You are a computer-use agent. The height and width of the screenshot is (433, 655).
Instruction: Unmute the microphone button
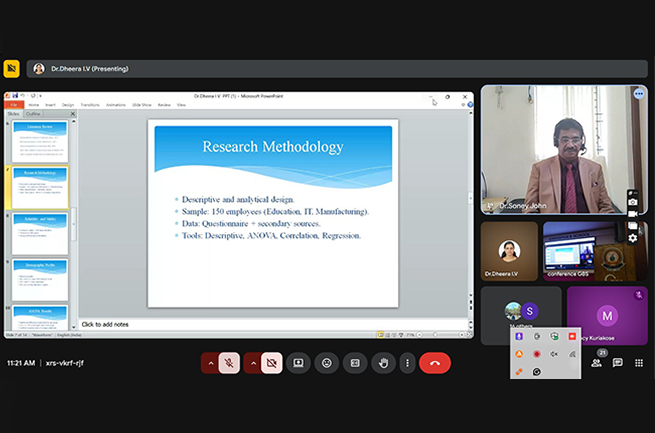[229, 363]
